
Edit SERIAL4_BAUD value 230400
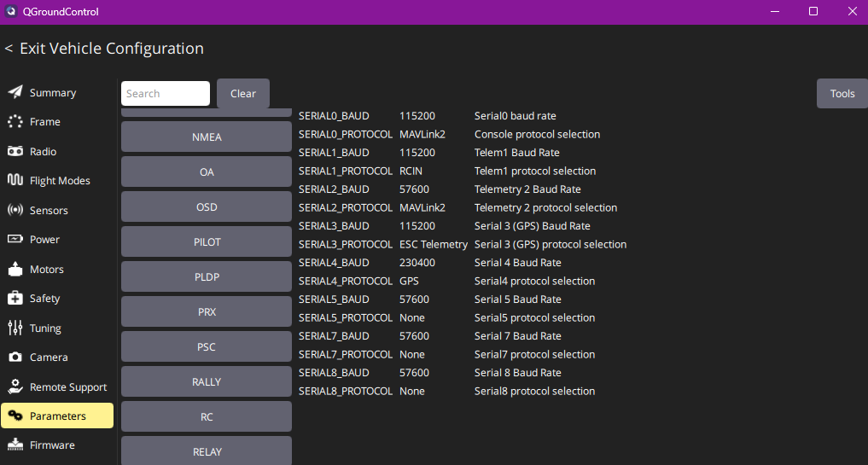[x=417, y=263]
